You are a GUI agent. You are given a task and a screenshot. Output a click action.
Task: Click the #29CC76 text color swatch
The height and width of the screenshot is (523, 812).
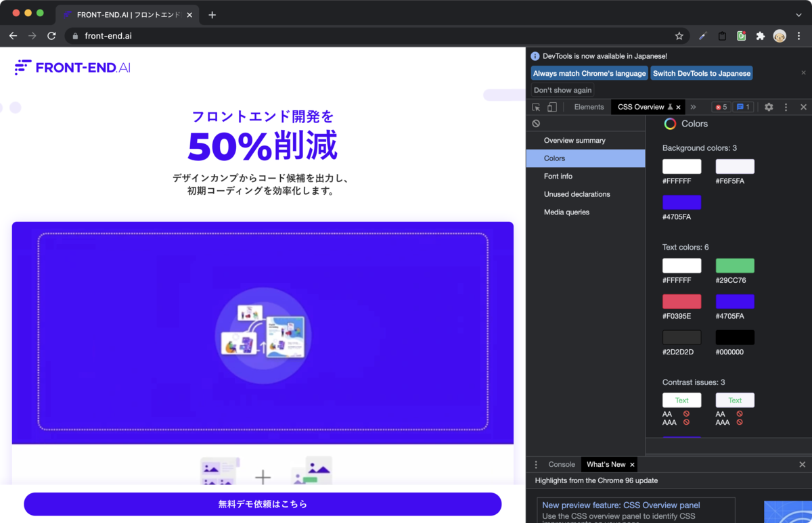[735, 266]
